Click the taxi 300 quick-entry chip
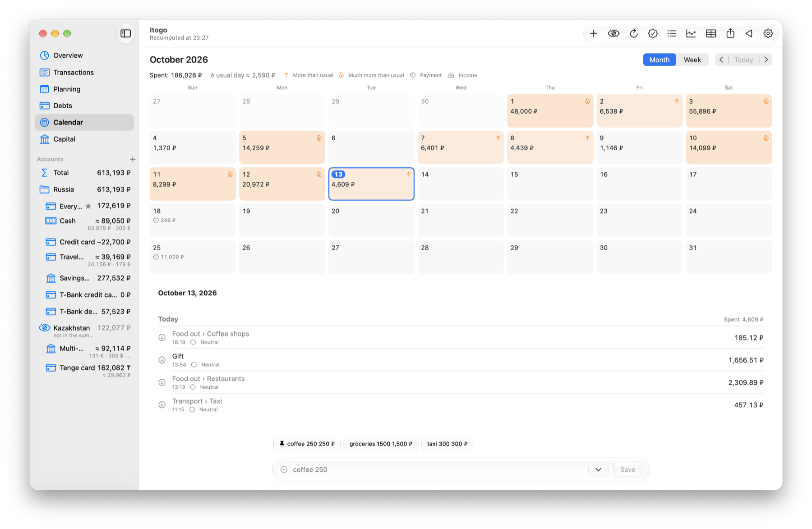Screen dimensions: 812x529 (x=447, y=444)
